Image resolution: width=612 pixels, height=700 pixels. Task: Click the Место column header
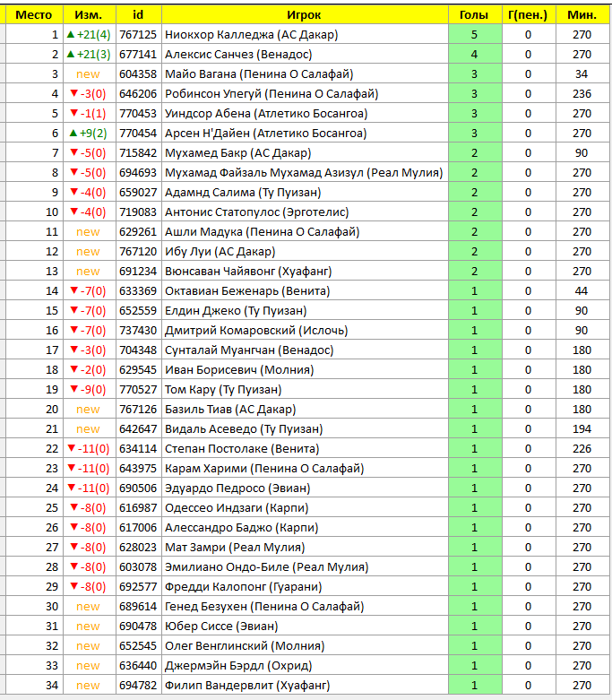pyautogui.click(x=34, y=15)
